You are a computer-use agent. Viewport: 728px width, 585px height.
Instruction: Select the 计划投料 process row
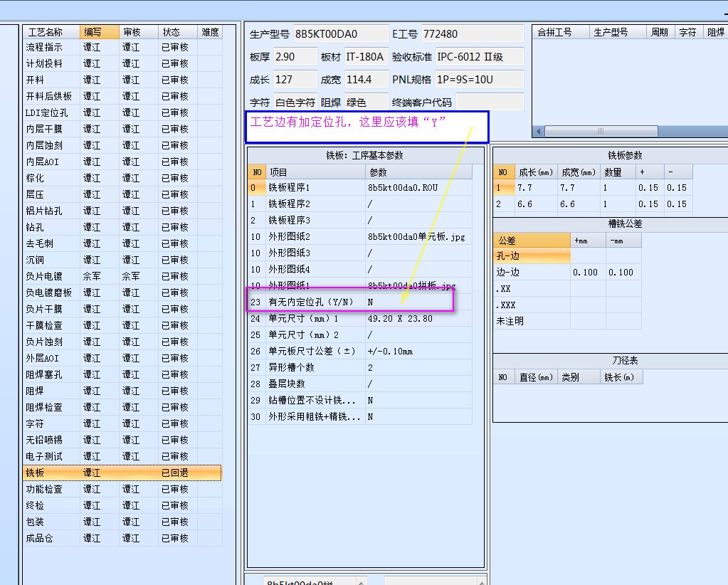coord(122,63)
